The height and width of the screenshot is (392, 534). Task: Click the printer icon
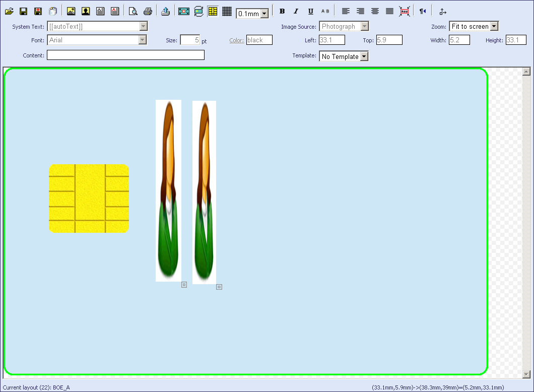pos(148,11)
